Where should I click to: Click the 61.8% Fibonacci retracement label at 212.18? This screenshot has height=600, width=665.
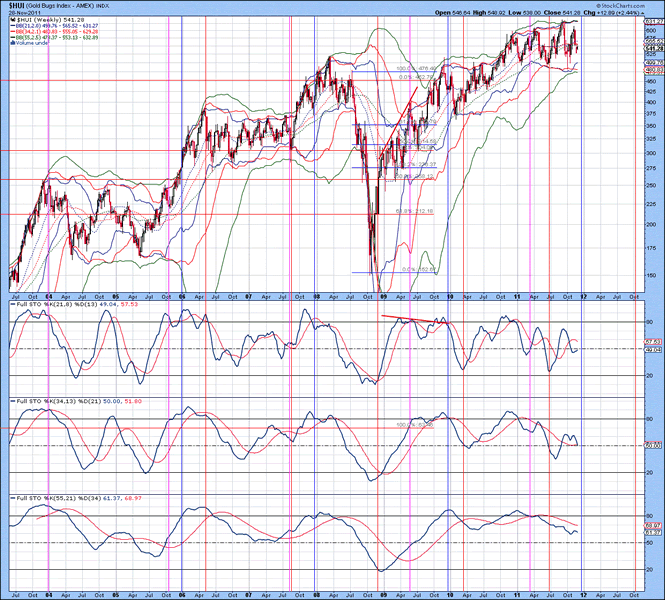tap(413, 211)
